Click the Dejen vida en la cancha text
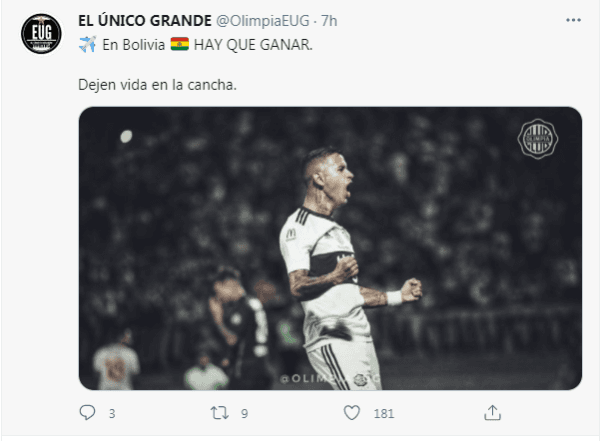Viewport: 600px width, 441px height. tap(157, 85)
